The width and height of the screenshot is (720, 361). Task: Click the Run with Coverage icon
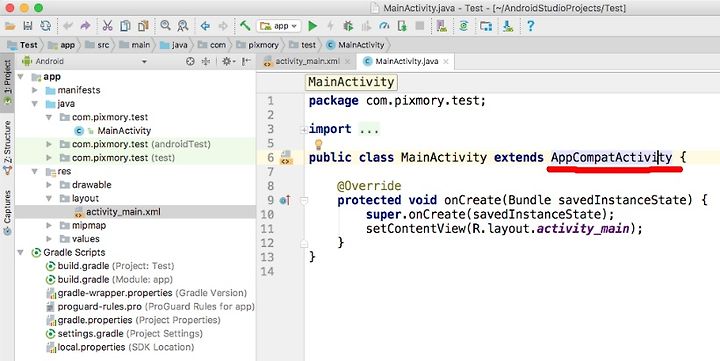pyautogui.click(x=366, y=26)
